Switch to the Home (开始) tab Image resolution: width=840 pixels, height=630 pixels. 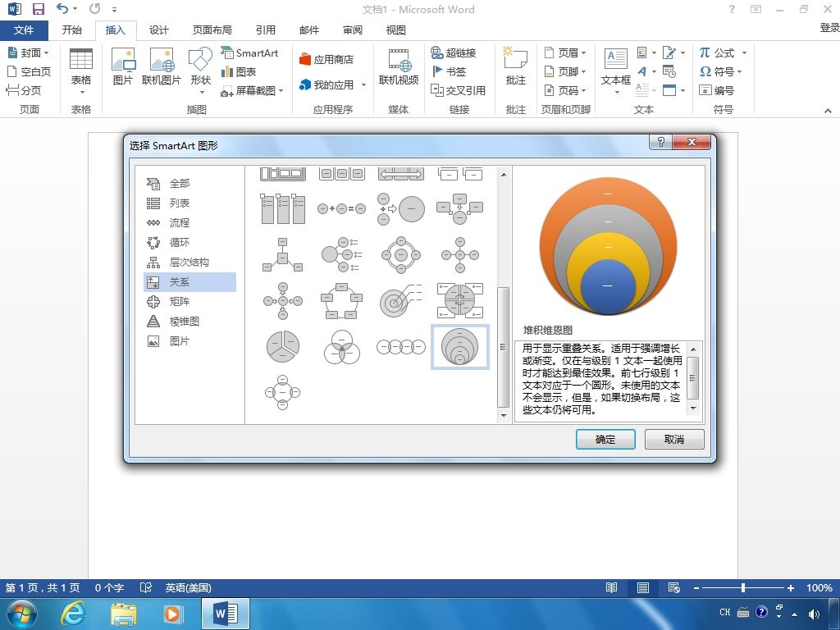point(72,30)
